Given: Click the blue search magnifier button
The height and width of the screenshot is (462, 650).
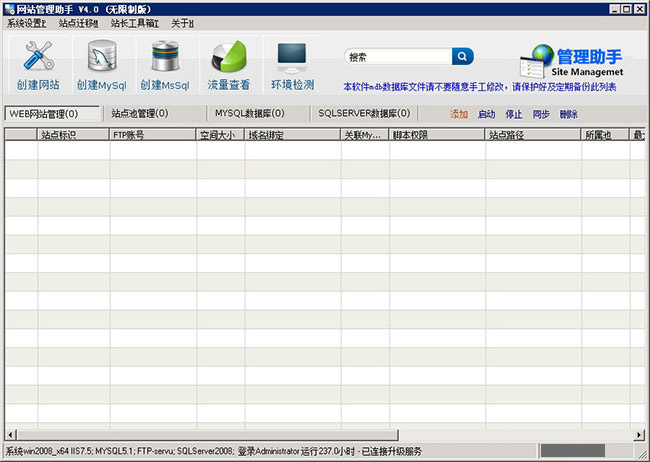Looking at the screenshot, I should 462,57.
